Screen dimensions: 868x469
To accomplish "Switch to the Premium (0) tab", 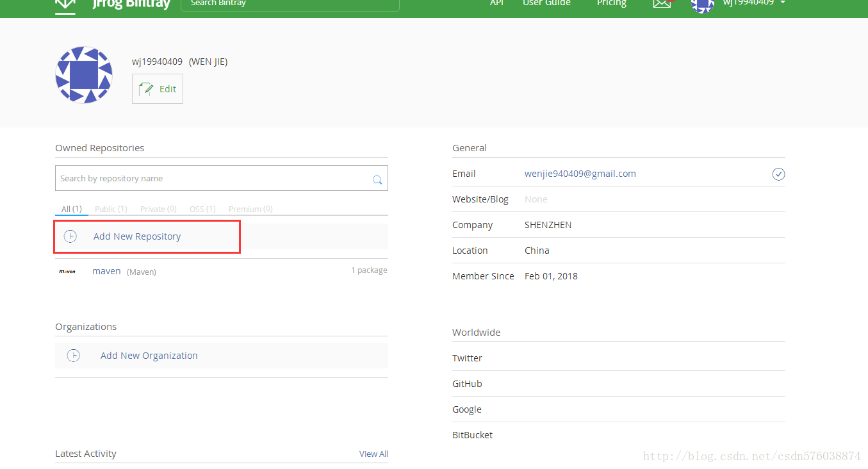I will [x=250, y=209].
